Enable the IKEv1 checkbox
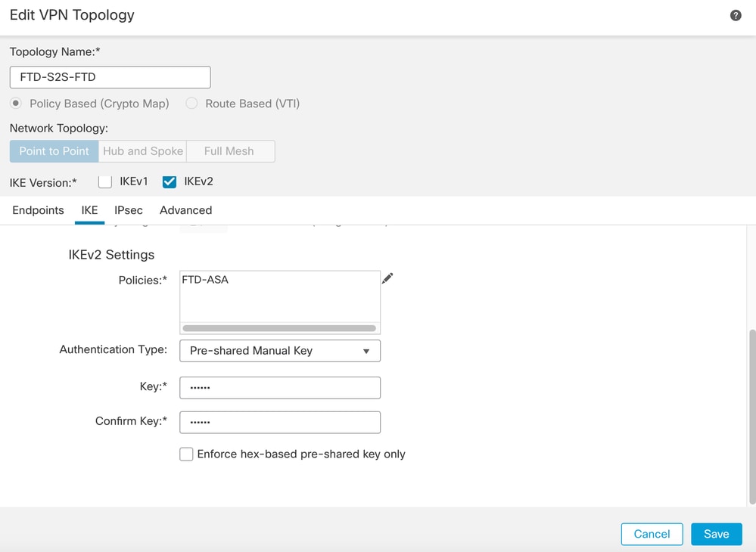Viewport: 756px width, 552px height. (x=104, y=181)
